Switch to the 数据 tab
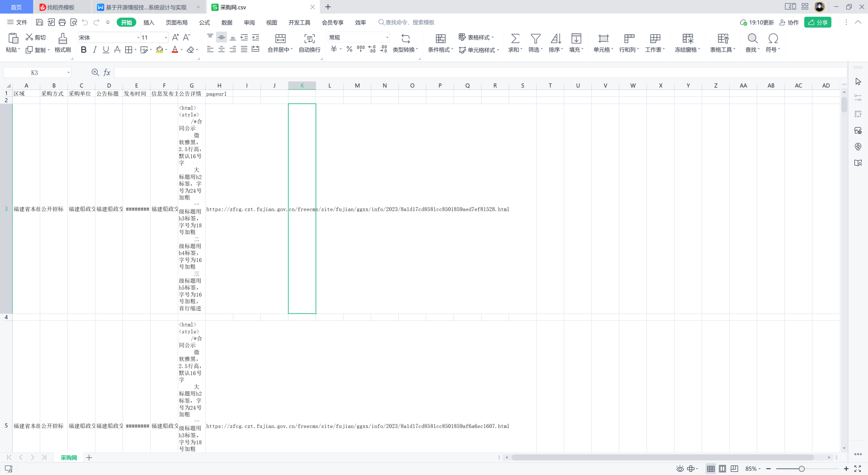Screen dimensions: 868x475 (227, 22)
